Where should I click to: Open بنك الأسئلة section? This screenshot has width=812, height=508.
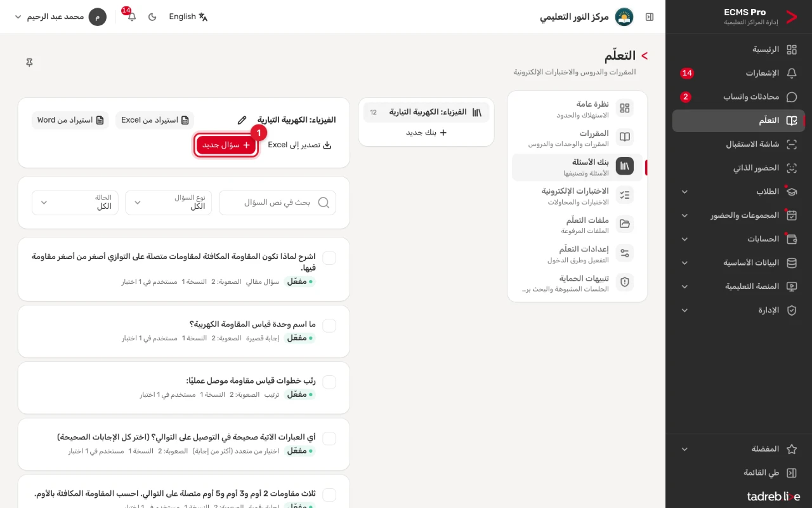point(577,167)
